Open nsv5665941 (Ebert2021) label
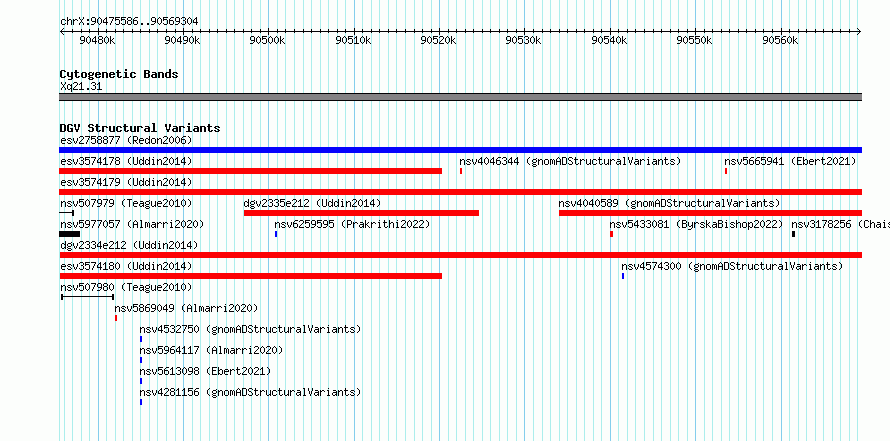 (x=790, y=161)
